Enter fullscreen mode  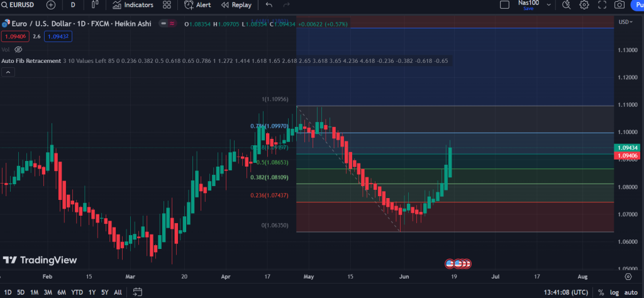[602, 5]
